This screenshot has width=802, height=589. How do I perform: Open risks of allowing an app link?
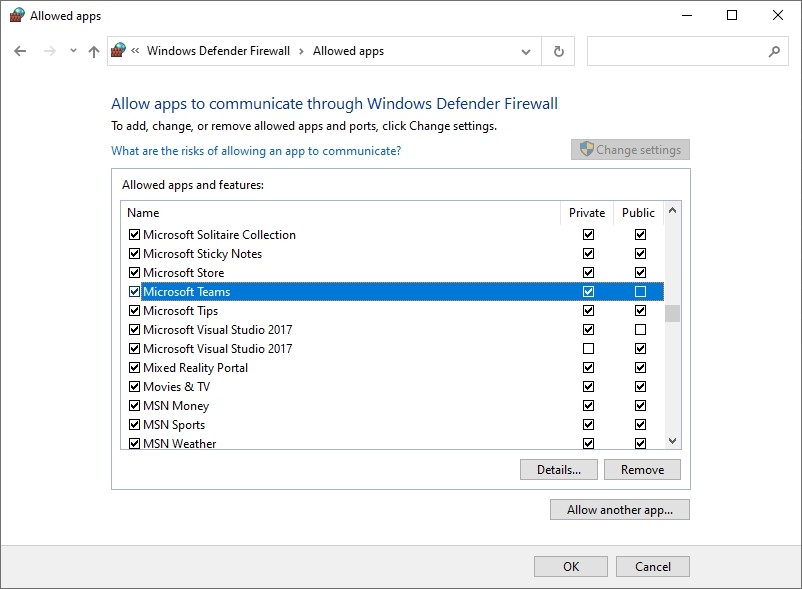tap(256, 151)
